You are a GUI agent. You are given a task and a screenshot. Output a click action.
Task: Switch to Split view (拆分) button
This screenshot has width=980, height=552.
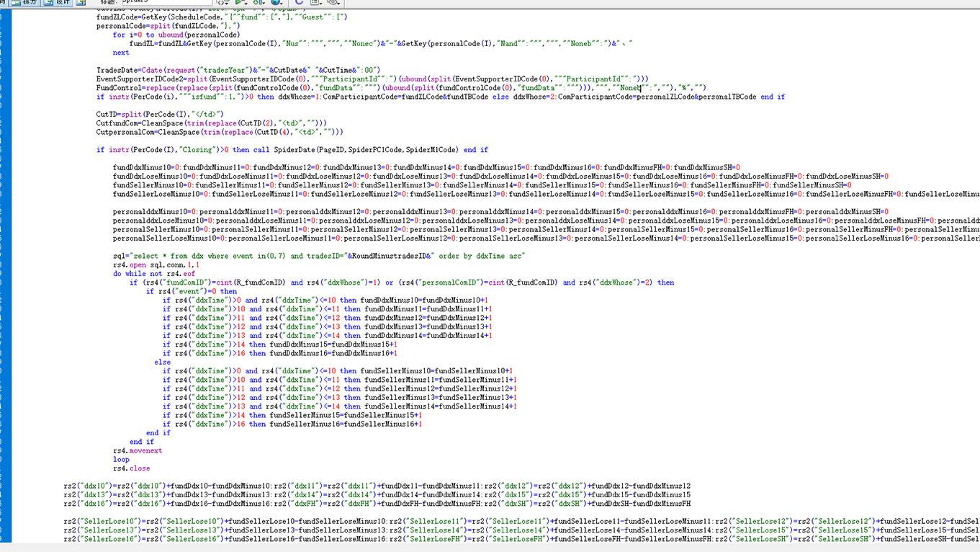(25, 2)
